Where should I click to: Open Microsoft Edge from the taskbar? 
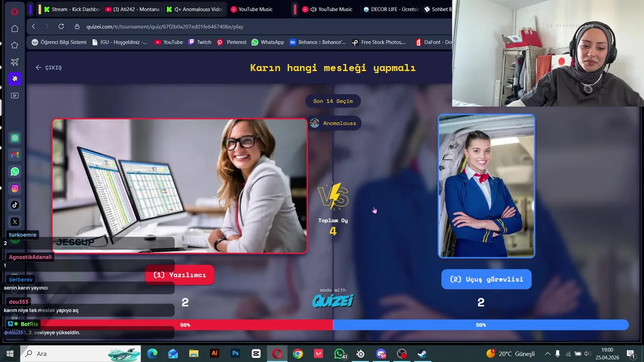tap(152, 353)
